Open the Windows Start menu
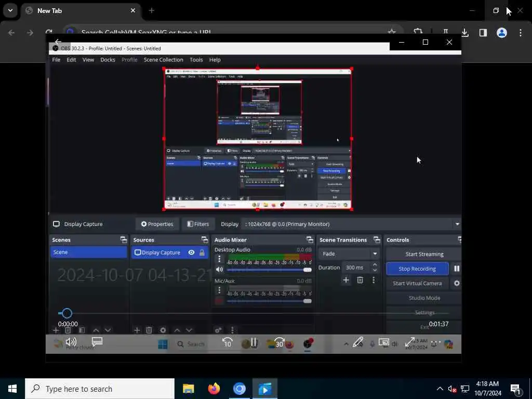The width and height of the screenshot is (532, 399). [x=12, y=389]
